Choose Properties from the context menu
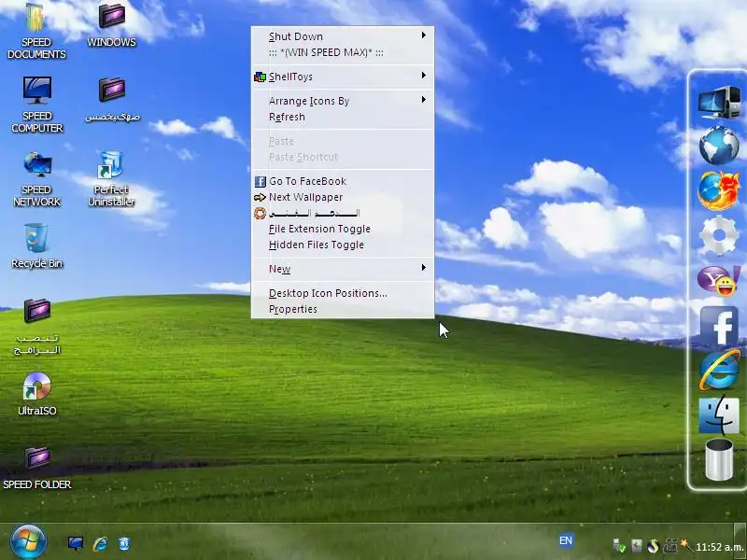The height and width of the screenshot is (560, 747). (x=343, y=309)
